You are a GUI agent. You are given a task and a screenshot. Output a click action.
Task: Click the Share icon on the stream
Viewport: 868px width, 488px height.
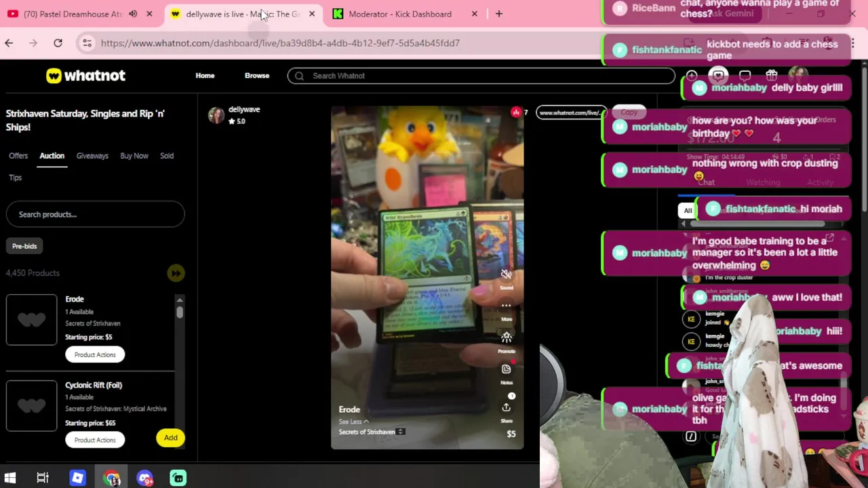506,407
